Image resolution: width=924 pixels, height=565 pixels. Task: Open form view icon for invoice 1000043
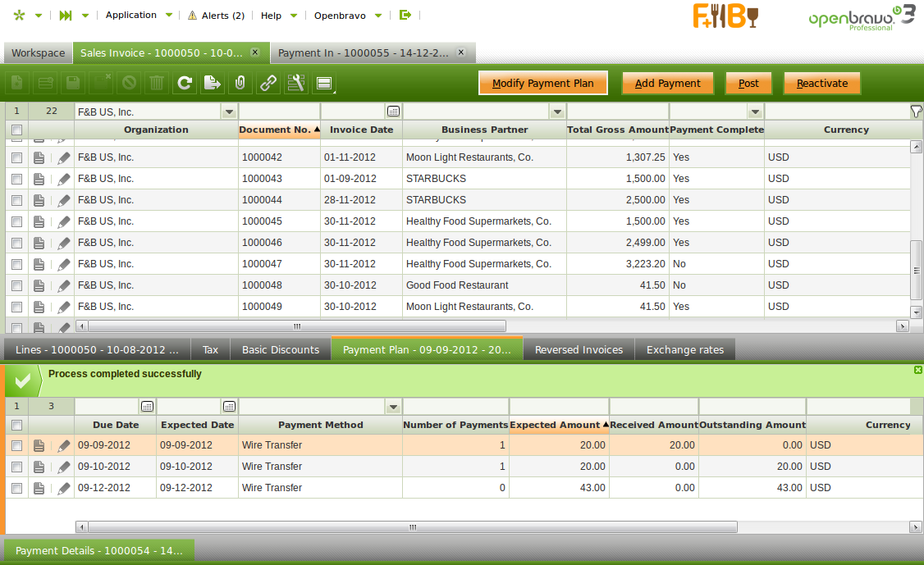click(x=39, y=179)
